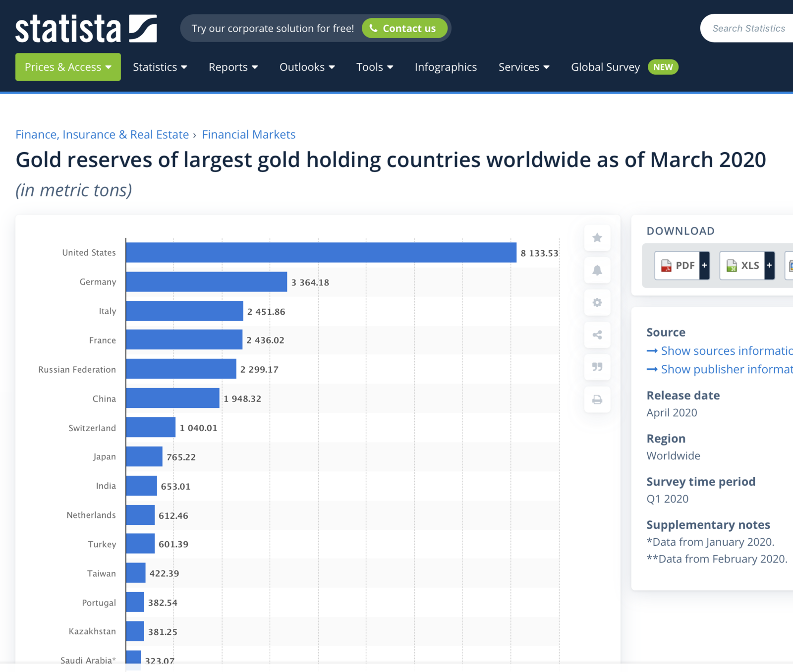
Task: Click the DOWNLOAD heading
Action: (680, 231)
